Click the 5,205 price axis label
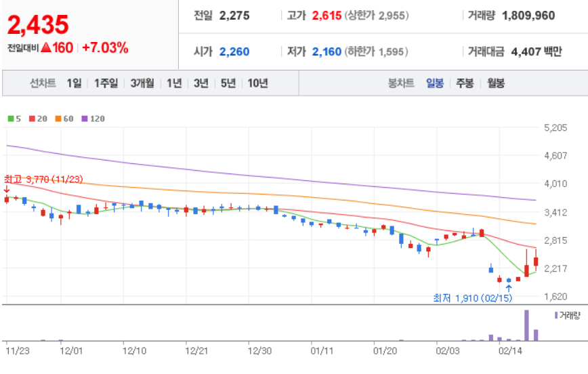This screenshot has width=588, height=374. 555,127
